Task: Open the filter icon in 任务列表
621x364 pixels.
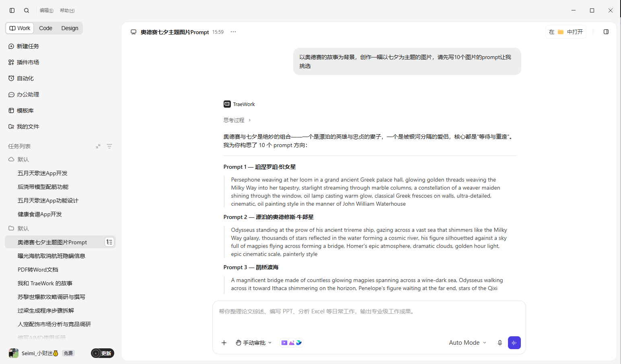Action: 109,146
